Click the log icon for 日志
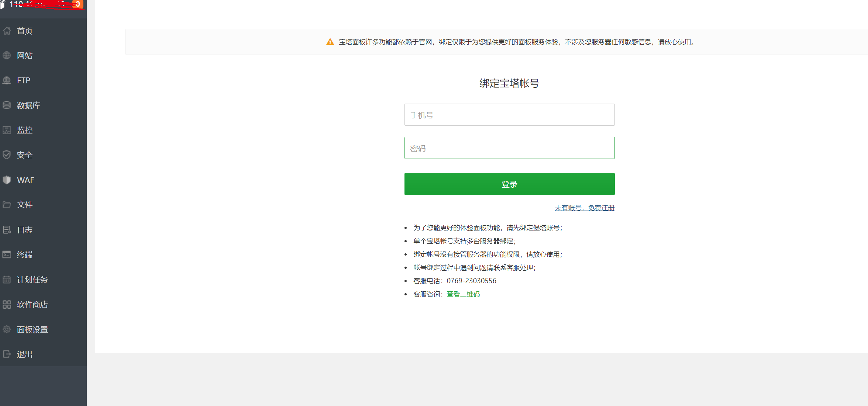868x406 pixels. pyautogui.click(x=7, y=230)
